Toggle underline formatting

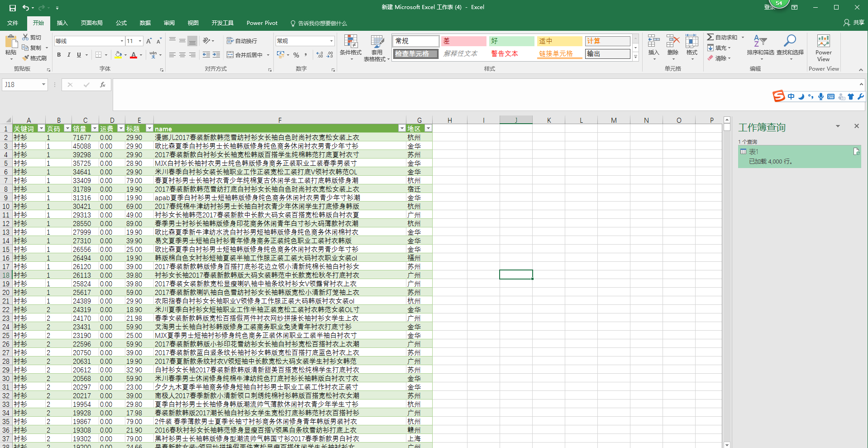pyautogui.click(x=79, y=55)
